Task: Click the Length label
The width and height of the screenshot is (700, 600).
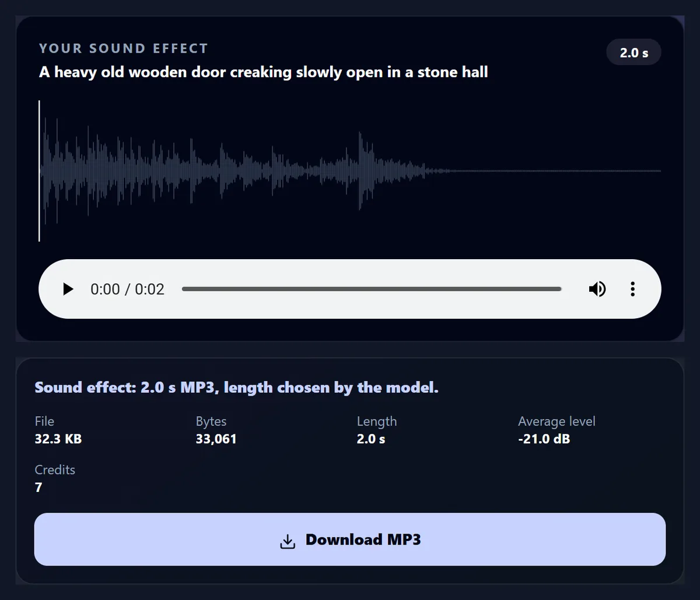Action: pos(377,421)
